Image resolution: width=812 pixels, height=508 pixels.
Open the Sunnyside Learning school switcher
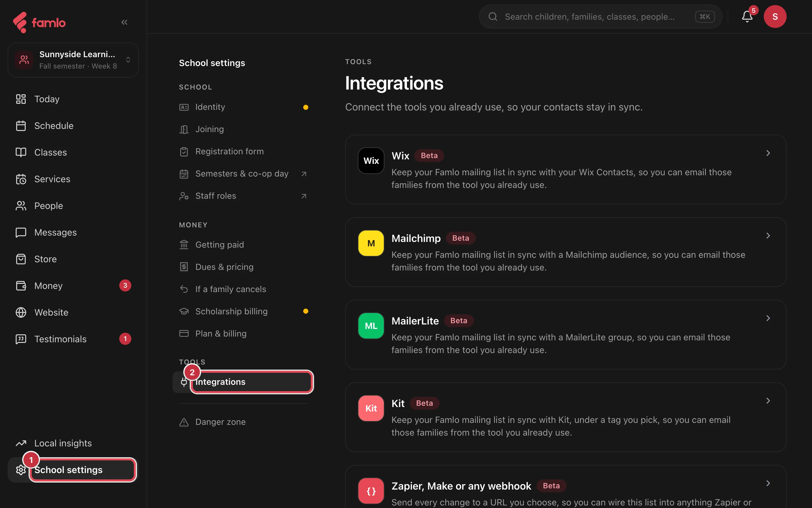click(73, 60)
